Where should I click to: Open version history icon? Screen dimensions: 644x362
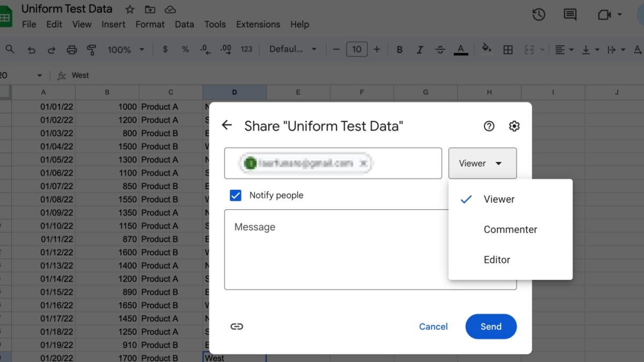pos(539,15)
